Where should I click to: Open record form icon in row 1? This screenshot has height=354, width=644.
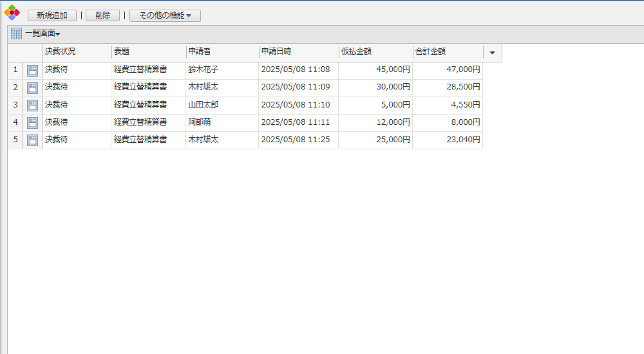click(x=32, y=70)
